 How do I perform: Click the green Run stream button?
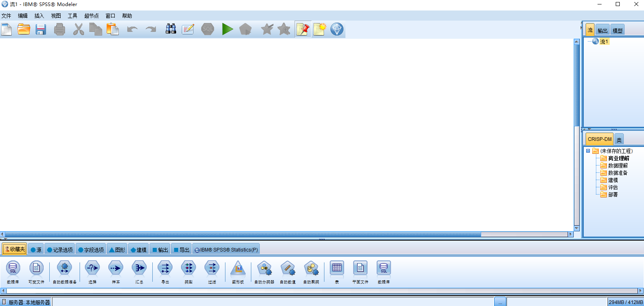227,29
